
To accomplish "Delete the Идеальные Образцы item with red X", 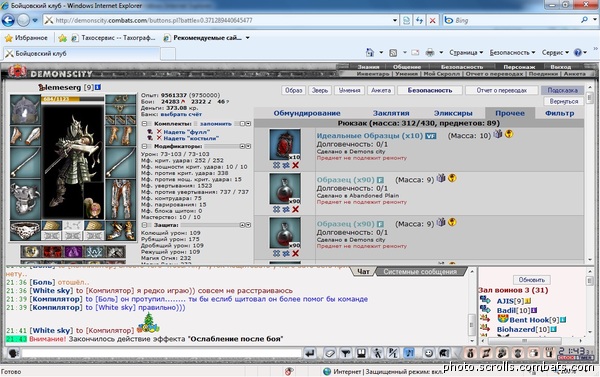I will (295, 165).
